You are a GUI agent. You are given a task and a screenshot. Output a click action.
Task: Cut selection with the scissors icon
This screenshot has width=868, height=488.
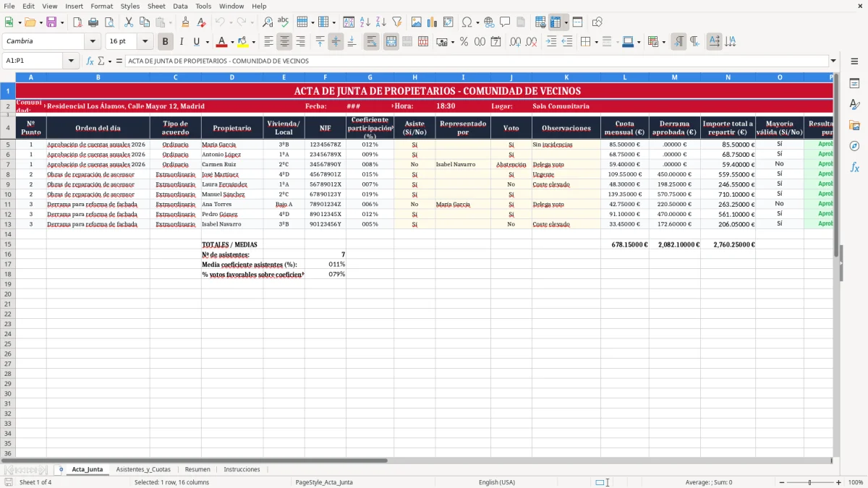click(128, 22)
